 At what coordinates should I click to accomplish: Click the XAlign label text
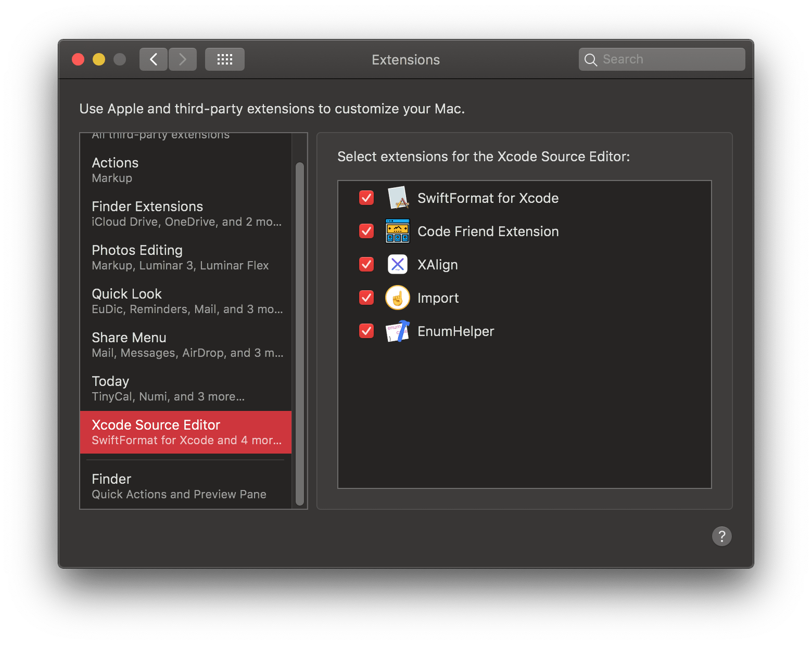point(437,265)
